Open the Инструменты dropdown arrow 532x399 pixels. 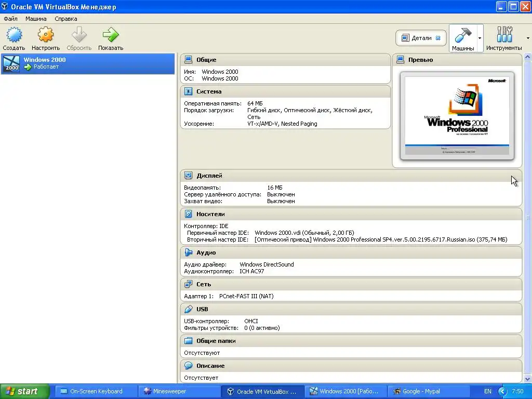[x=528, y=38]
